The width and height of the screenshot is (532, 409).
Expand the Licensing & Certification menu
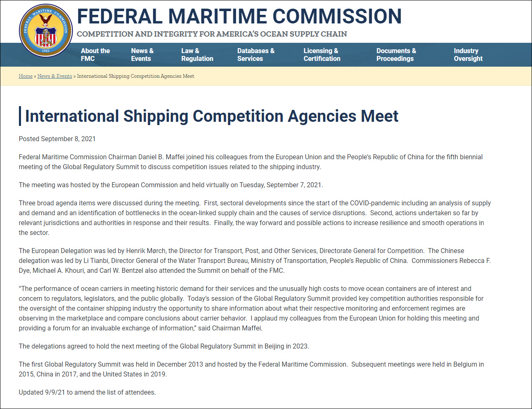coord(322,55)
